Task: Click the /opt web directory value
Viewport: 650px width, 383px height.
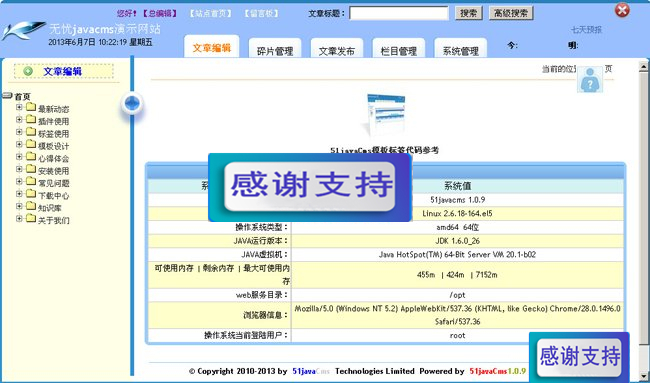Action: pos(458,295)
